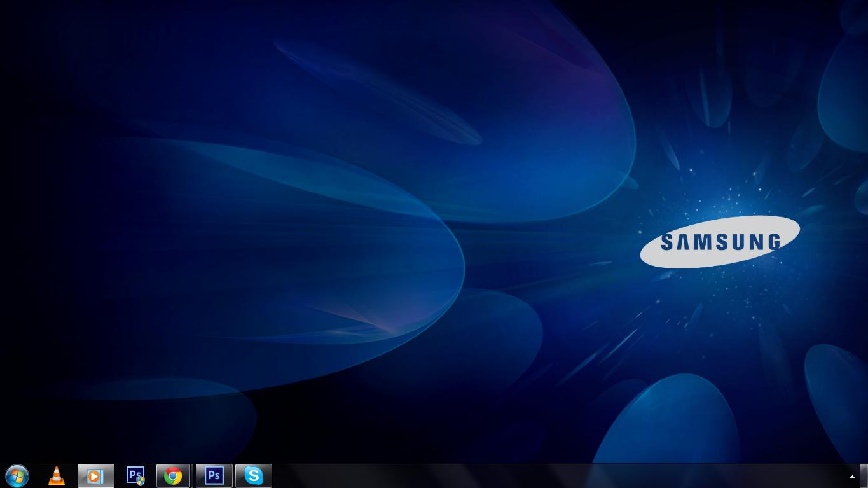Open the Windows Start menu
The width and height of the screenshot is (868, 488).
pos(17,476)
